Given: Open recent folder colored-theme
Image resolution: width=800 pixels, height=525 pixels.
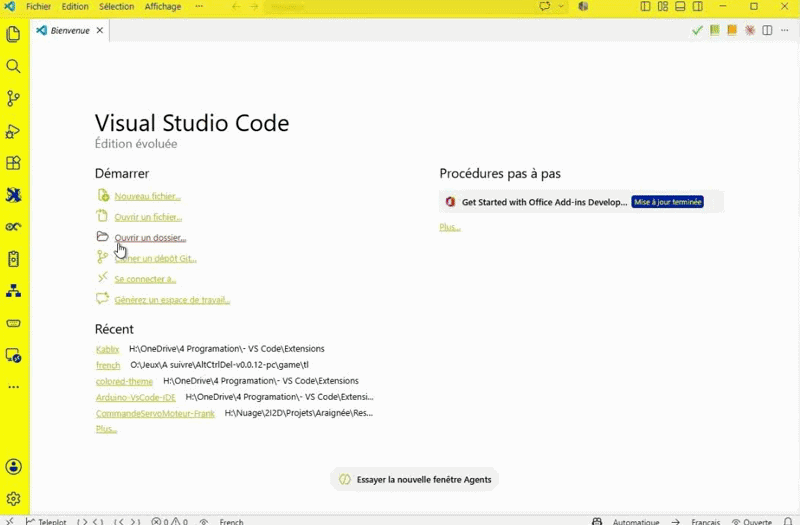Looking at the screenshot, I should (124, 381).
